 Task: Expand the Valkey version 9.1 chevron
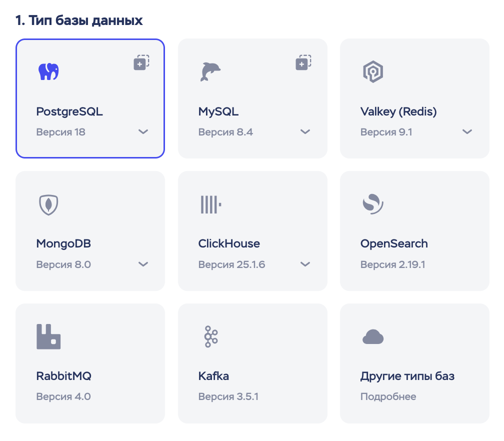pos(467,131)
